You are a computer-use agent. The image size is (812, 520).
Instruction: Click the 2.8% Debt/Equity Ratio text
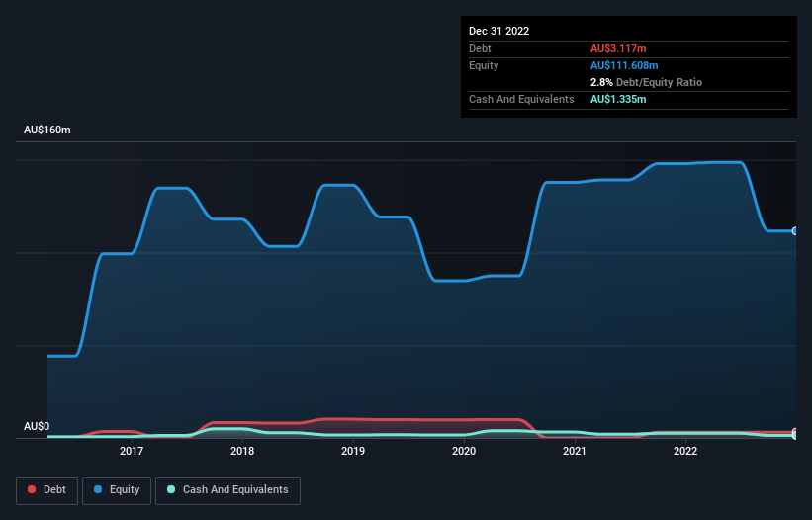click(x=646, y=82)
